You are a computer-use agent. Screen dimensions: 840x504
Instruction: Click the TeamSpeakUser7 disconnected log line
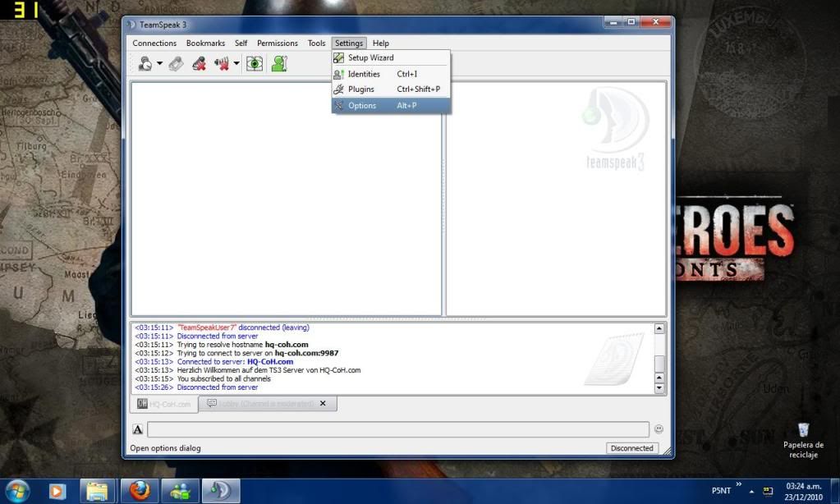[222, 328]
